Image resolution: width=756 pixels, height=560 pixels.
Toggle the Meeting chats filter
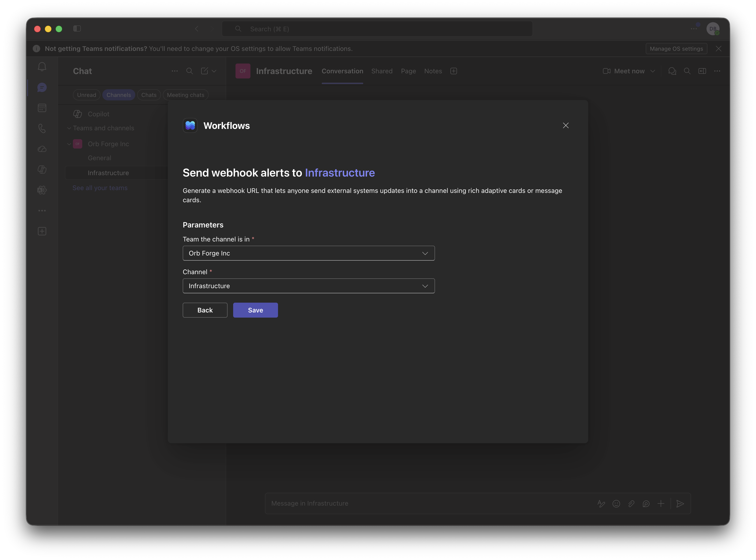pyautogui.click(x=185, y=95)
